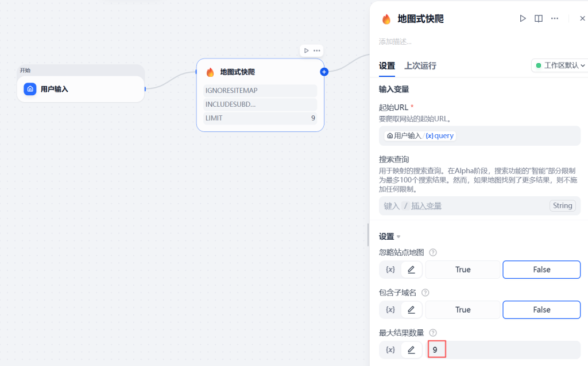Click the help icon beside 忽略站点地图
The width and height of the screenshot is (588, 366).
pos(433,252)
